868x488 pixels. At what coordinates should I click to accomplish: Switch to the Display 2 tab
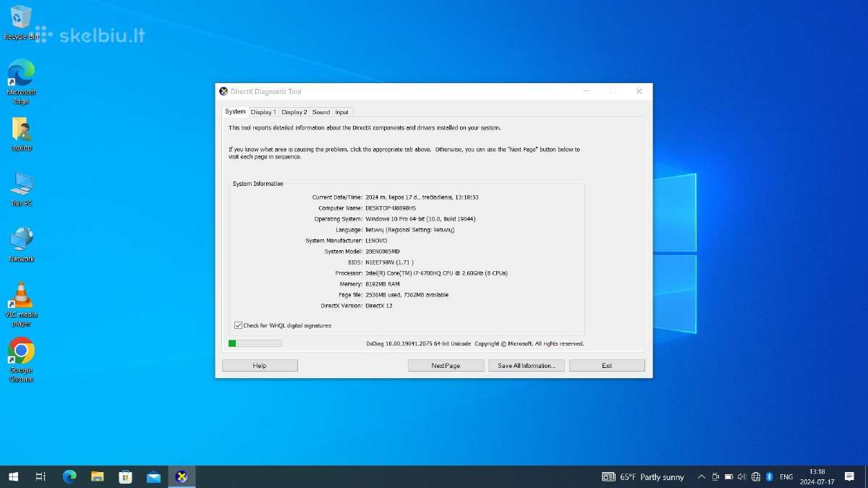(294, 112)
